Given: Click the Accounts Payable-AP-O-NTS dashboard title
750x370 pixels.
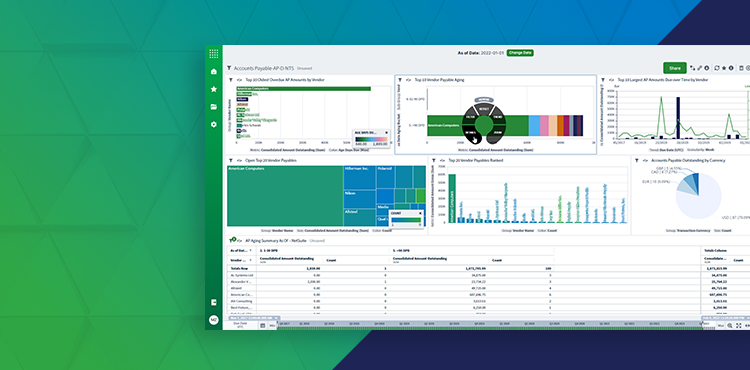Looking at the screenshot, I should [264, 68].
